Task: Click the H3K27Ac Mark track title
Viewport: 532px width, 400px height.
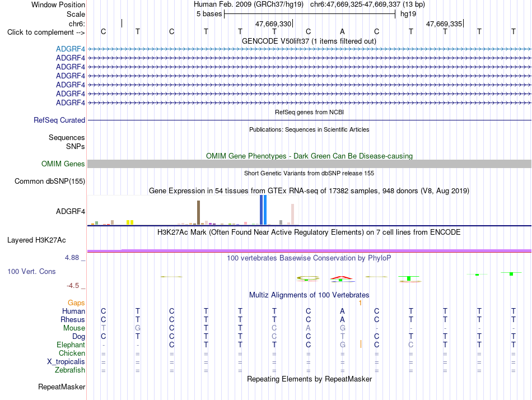Action: click(309, 232)
